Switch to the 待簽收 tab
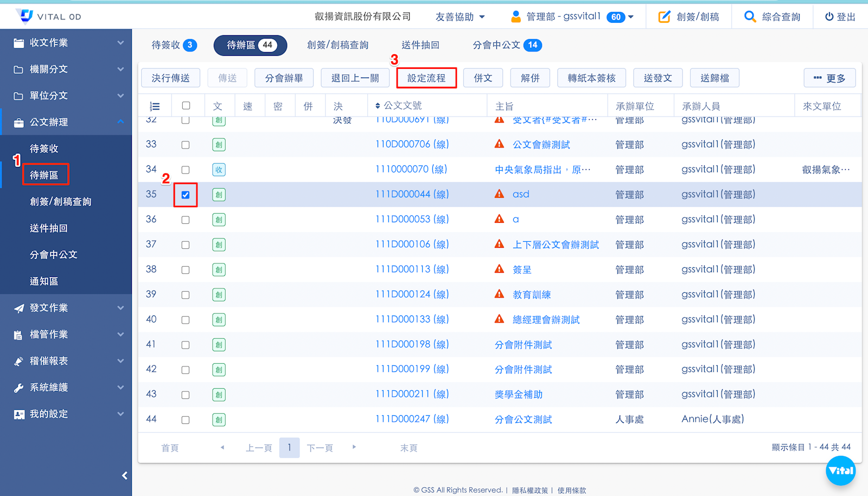The width and height of the screenshot is (868, 496). tap(174, 45)
